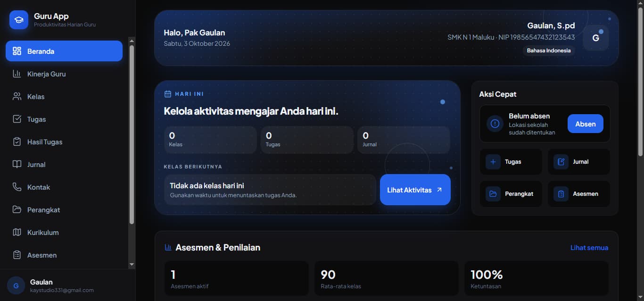The image size is (644, 301).
Task: Click the Kinerja Guru bar chart icon
Action: point(17,74)
